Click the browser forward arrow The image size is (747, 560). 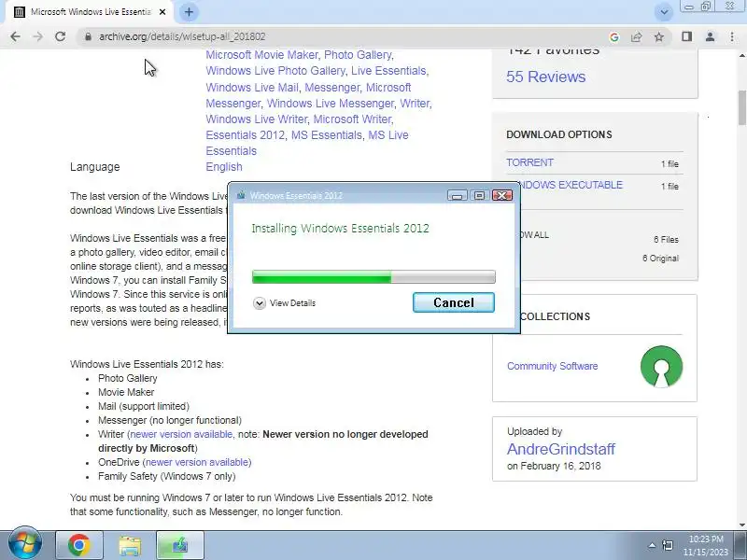[x=38, y=36]
